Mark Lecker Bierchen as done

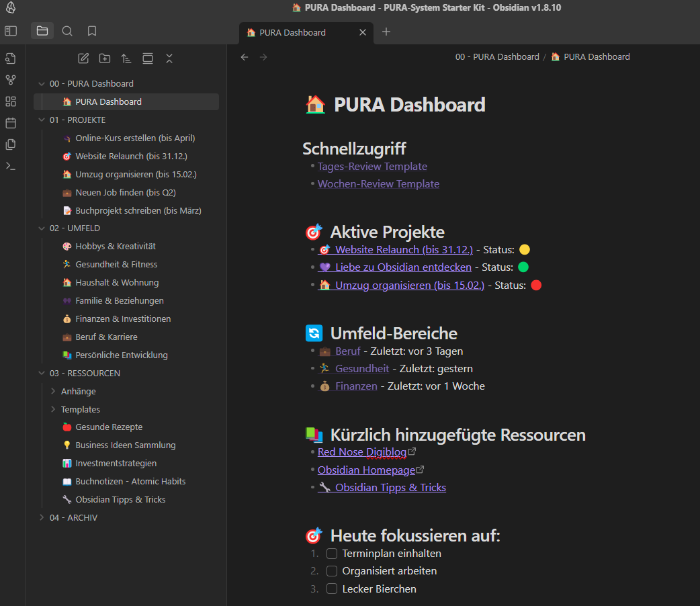332,589
